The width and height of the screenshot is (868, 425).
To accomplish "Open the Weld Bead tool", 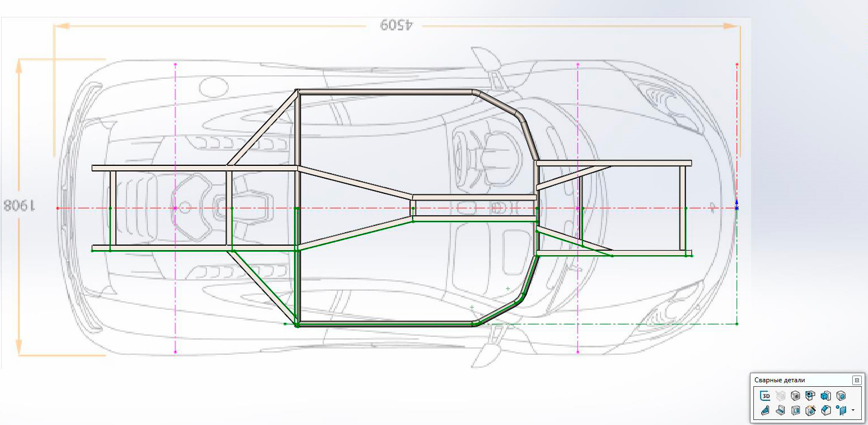I will pyautogui.click(x=780, y=410).
